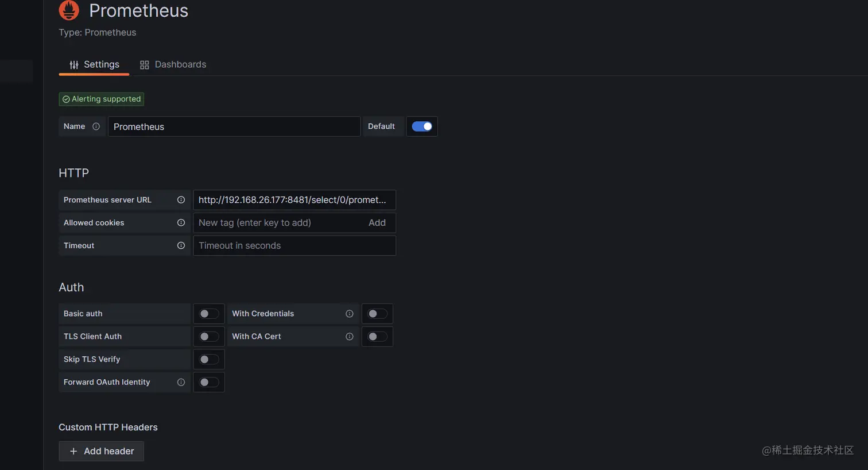
Task: Click Add in the Allowed cookies field
Action: (377, 223)
